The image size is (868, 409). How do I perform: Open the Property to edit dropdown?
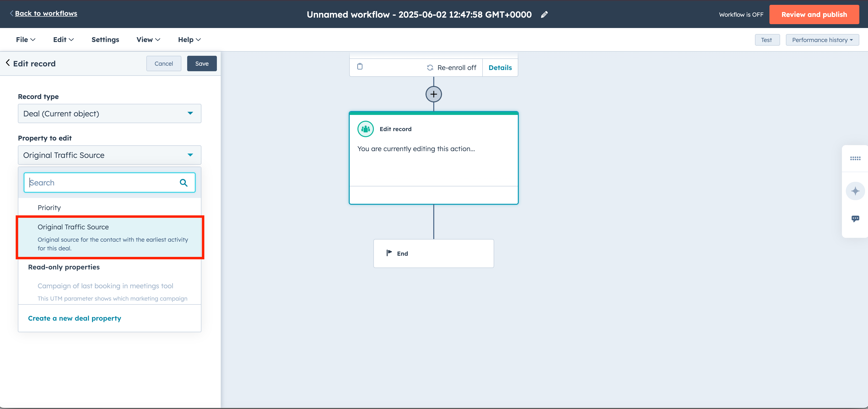tap(109, 155)
